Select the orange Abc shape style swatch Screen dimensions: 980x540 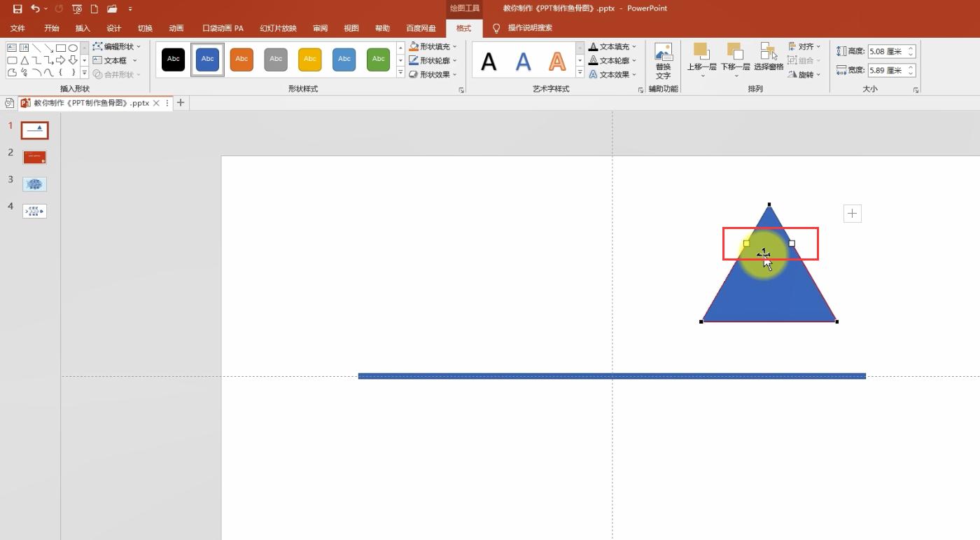pyautogui.click(x=241, y=60)
